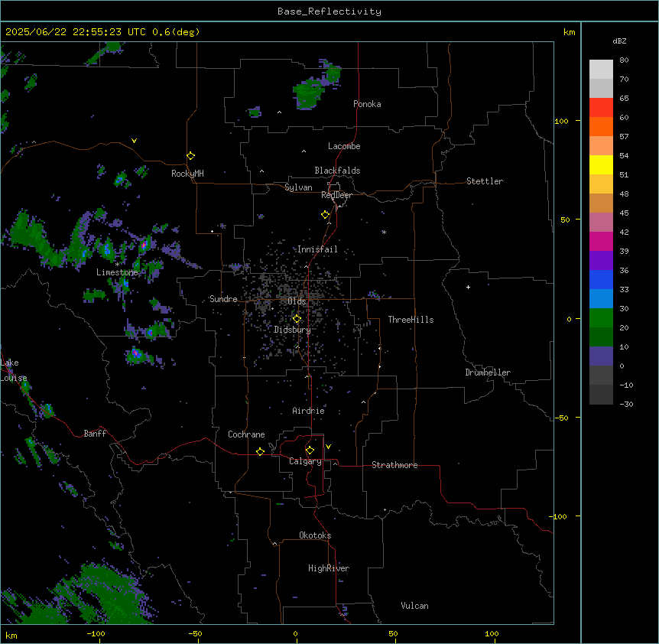
Task: Pick the red 60-65 dBZ legend swatch
Action: [601, 108]
